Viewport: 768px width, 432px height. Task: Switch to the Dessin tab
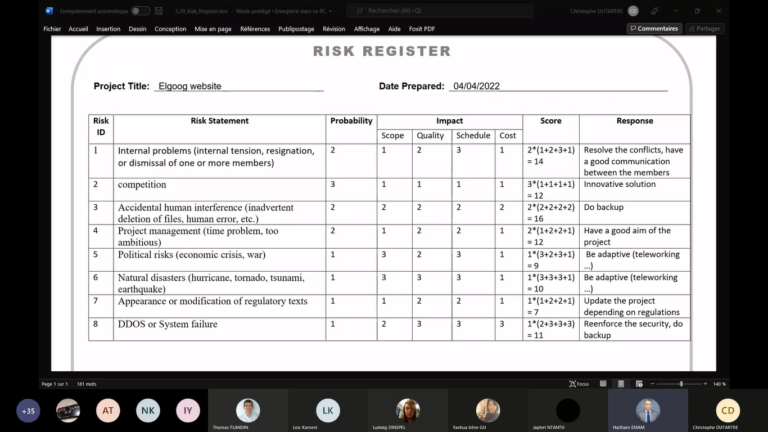pos(137,29)
